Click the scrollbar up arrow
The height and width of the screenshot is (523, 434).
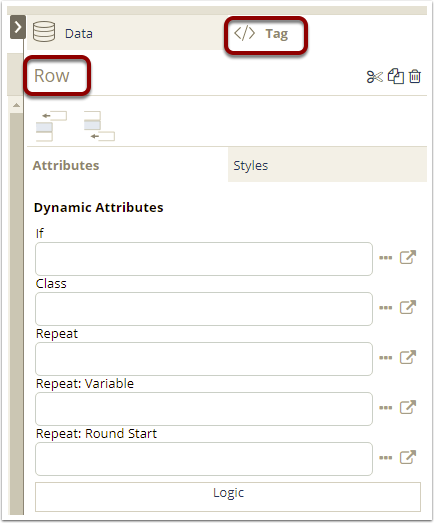click(x=16, y=105)
